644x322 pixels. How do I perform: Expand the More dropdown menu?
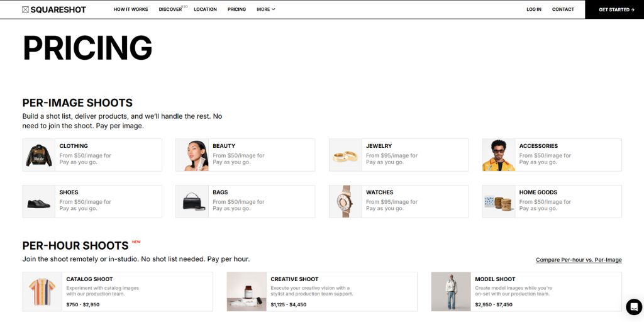tap(265, 9)
